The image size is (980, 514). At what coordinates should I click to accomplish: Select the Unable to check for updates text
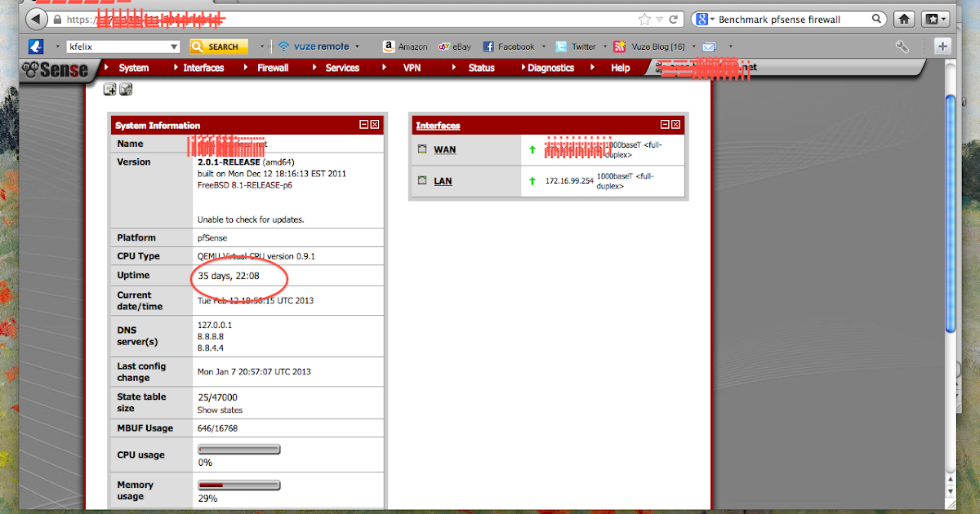coord(251,219)
